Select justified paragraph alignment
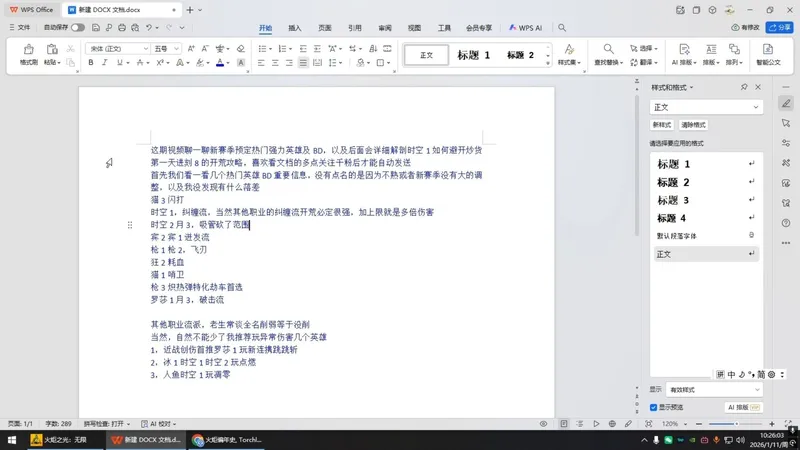The height and width of the screenshot is (450, 800). point(304,63)
